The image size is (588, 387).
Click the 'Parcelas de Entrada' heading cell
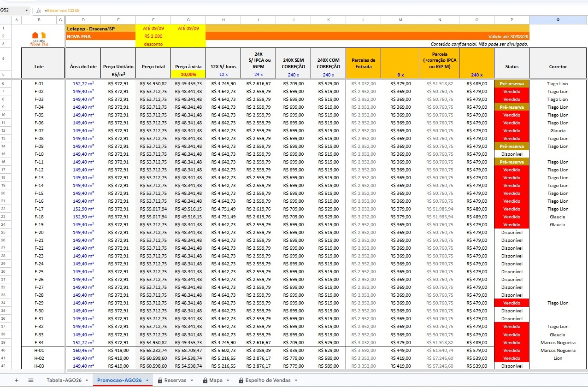tap(364, 63)
